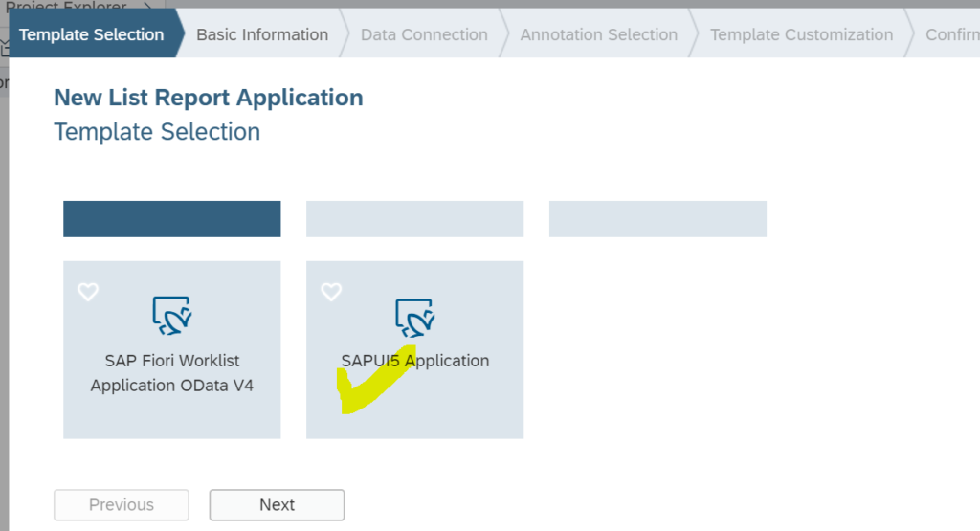Select the SAP Fiori Worklist template icon

click(x=172, y=316)
